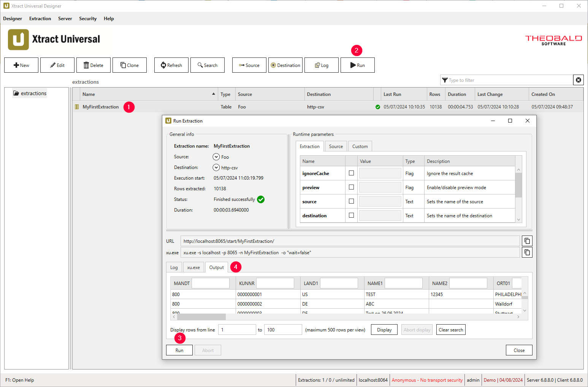Viewport: 588px width, 387px height.
Task: Click the runtime parameters scroll down arrow
Action: click(x=518, y=220)
